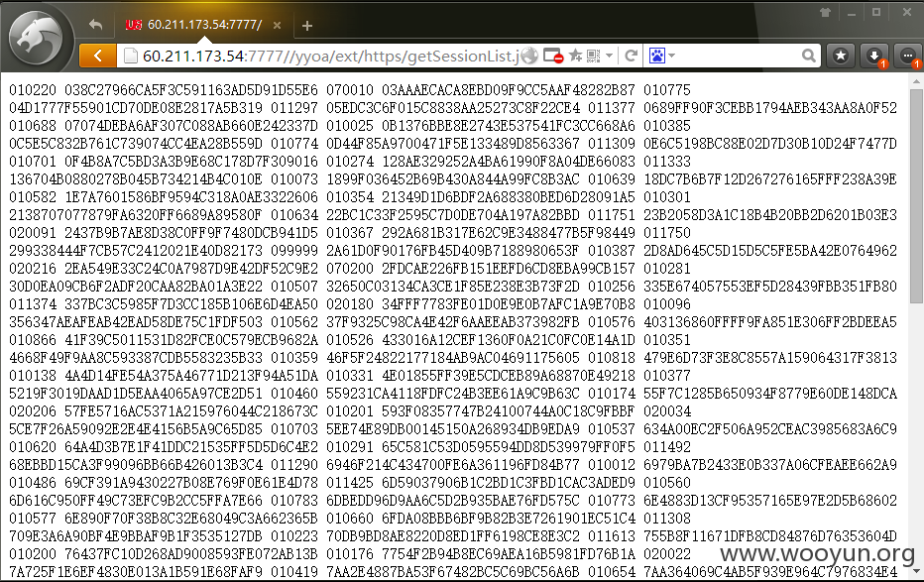The height and width of the screenshot is (582, 924).
Task: Click user ID 010866 text
Action: click(x=33, y=340)
